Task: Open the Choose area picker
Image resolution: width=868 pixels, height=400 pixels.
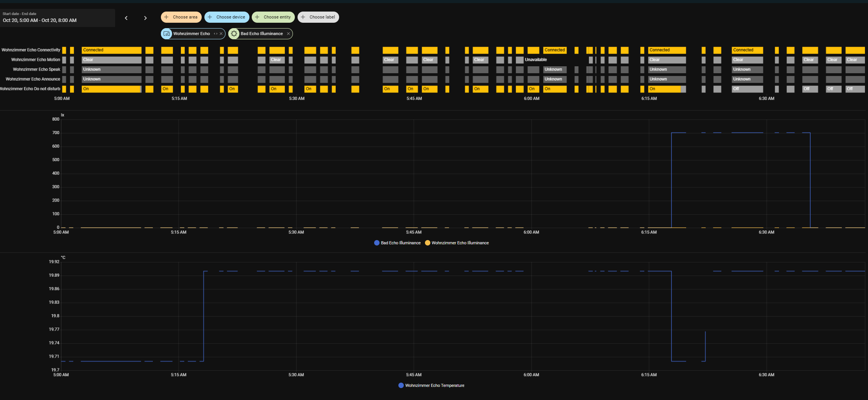Action: [181, 17]
